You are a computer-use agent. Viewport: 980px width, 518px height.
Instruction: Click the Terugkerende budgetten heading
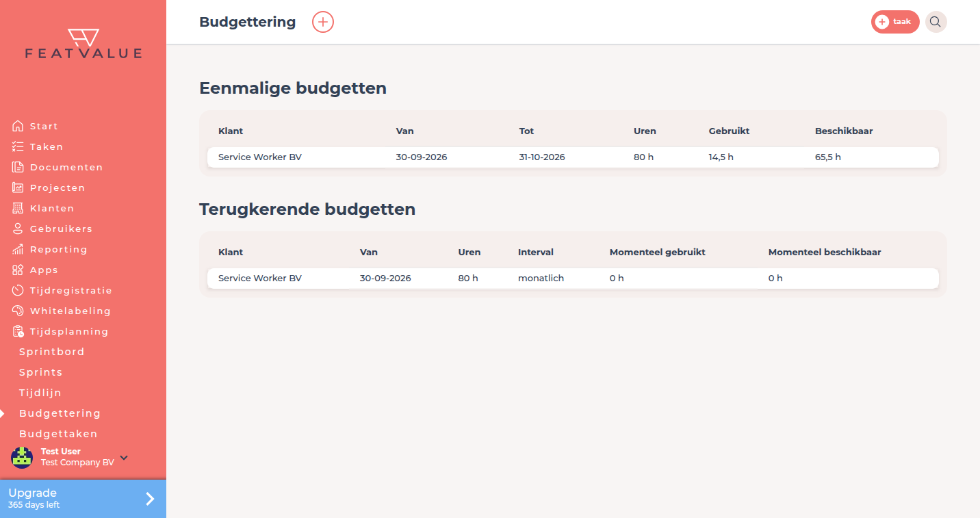coord(307,209)
